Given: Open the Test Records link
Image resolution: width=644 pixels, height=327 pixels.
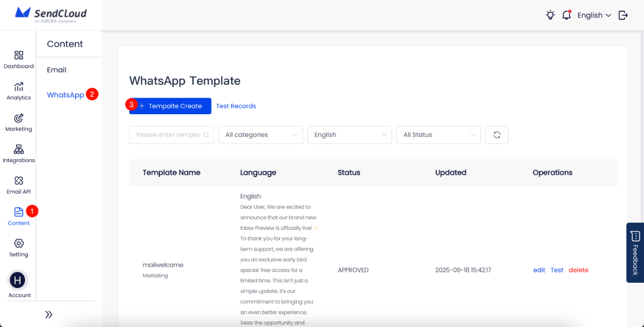Looking at the screenshot, I should coord(236,106).
